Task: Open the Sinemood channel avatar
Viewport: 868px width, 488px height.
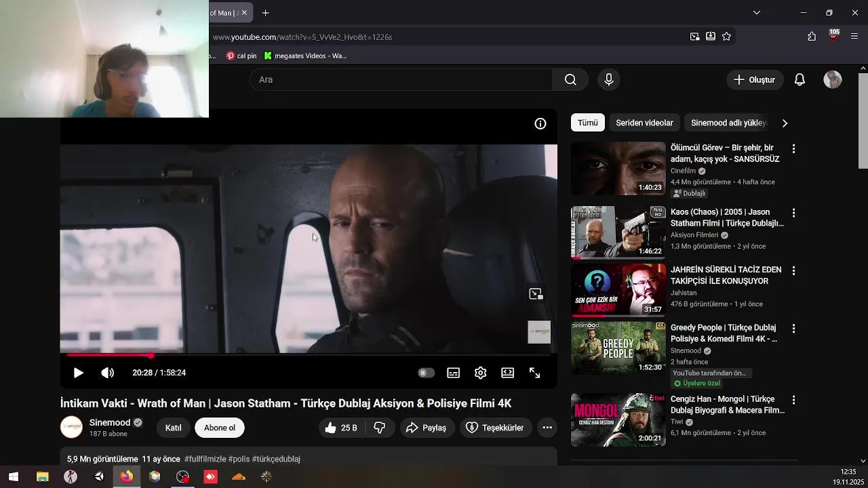Action: 71,427
